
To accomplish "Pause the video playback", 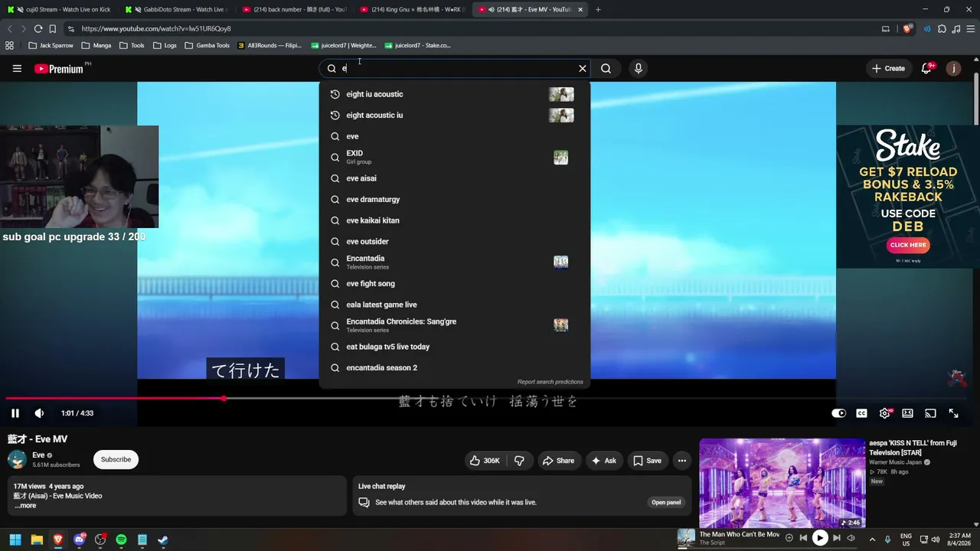I will pyautogui.click(x=15, y=413).
